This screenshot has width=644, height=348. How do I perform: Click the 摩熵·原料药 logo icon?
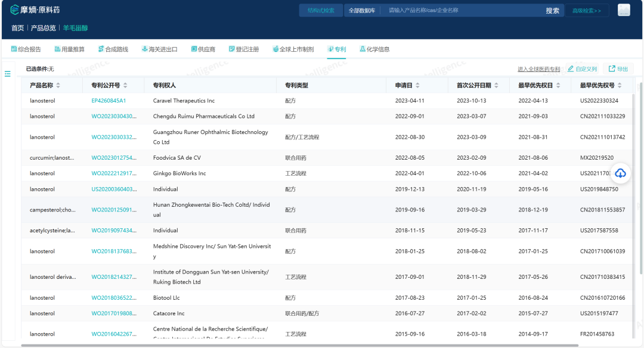click(14, 10)
